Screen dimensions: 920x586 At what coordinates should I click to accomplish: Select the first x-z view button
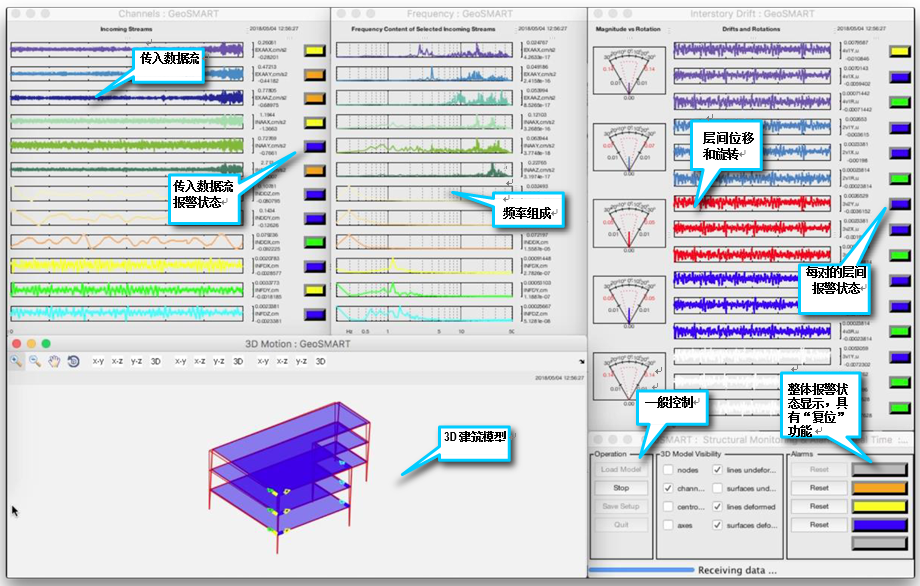click(117, 361)
